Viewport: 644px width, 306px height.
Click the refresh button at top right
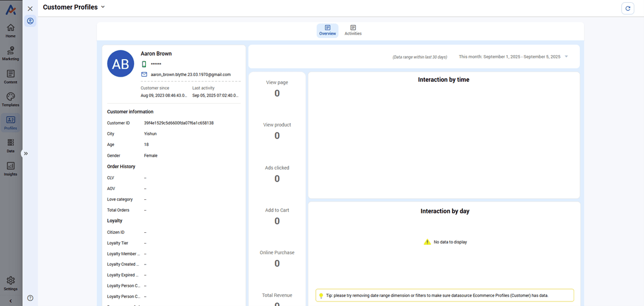coord(628,9)
